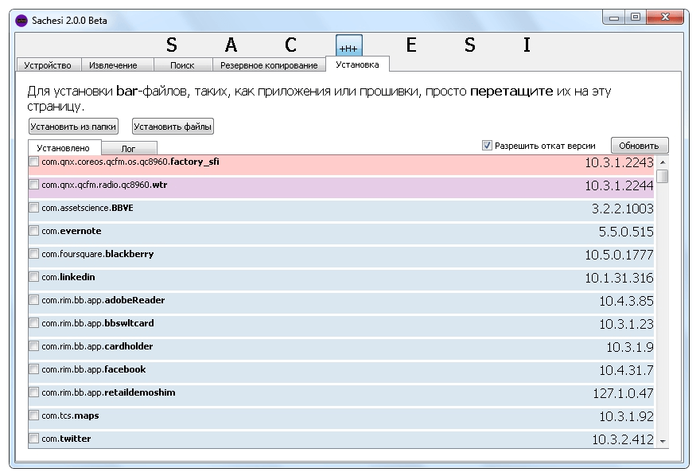Click Установить из папки button
Image resolution: width=700 pixels, height=476 pixels.
[73, 127]
